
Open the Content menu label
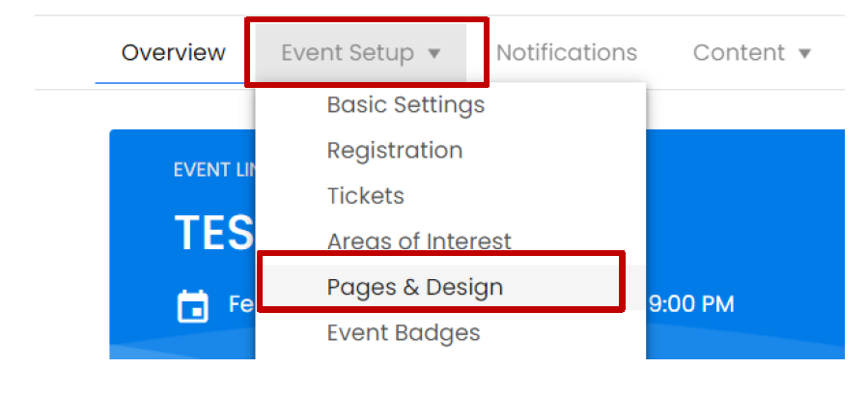[739, 53]
